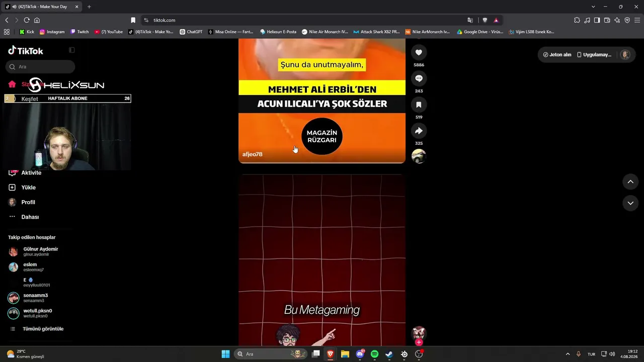Go to browser home page
Image resolution: width=644 pixels, height=362 pixels.
[x=37, y=20]
